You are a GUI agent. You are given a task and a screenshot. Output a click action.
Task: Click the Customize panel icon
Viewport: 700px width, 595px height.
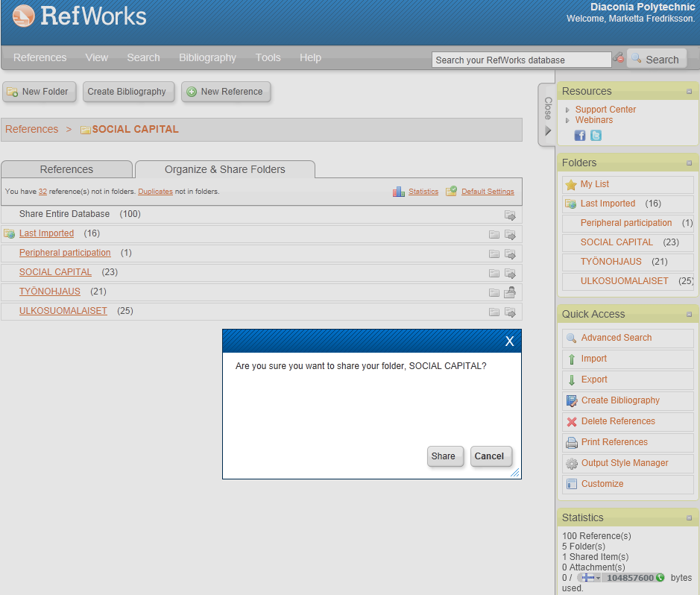pos(572,484)
